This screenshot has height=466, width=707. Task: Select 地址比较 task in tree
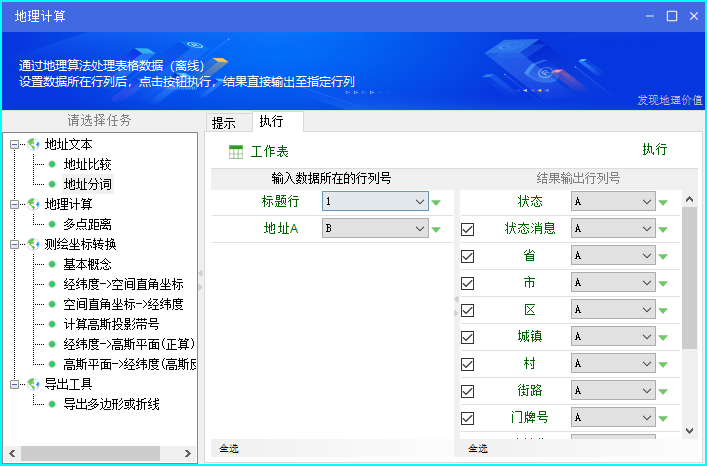[87, 164]
